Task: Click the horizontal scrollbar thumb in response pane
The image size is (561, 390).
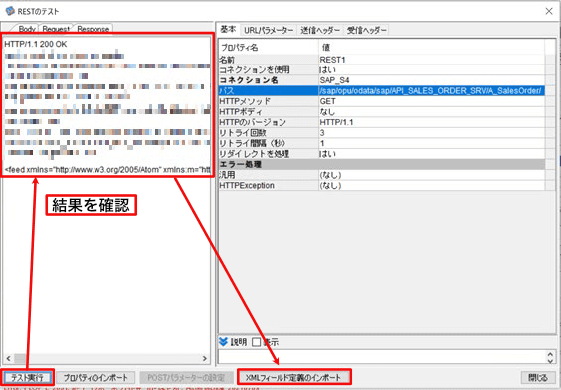Action: pyautogui.click(x=21, y=358)
